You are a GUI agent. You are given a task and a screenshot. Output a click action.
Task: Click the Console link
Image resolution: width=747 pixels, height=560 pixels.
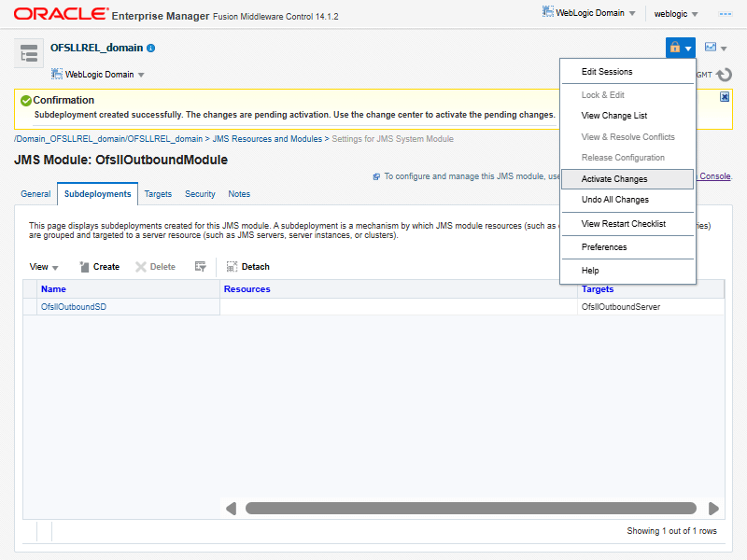click(714, 176)
